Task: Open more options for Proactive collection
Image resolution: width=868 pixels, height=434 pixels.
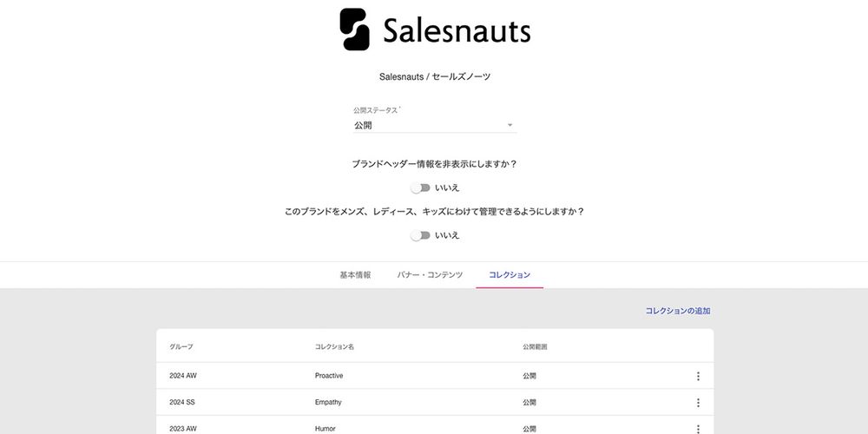Action: [x=698, y=376]
